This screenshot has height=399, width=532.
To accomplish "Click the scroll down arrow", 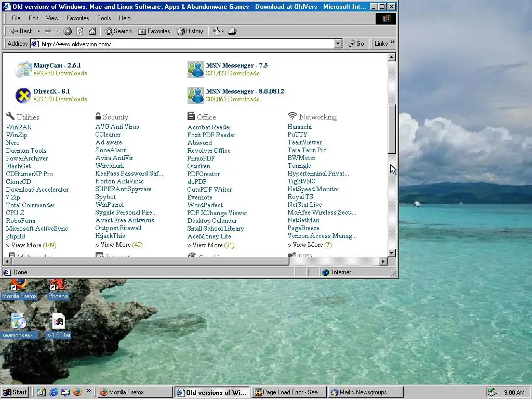I will tap(392, 253).
